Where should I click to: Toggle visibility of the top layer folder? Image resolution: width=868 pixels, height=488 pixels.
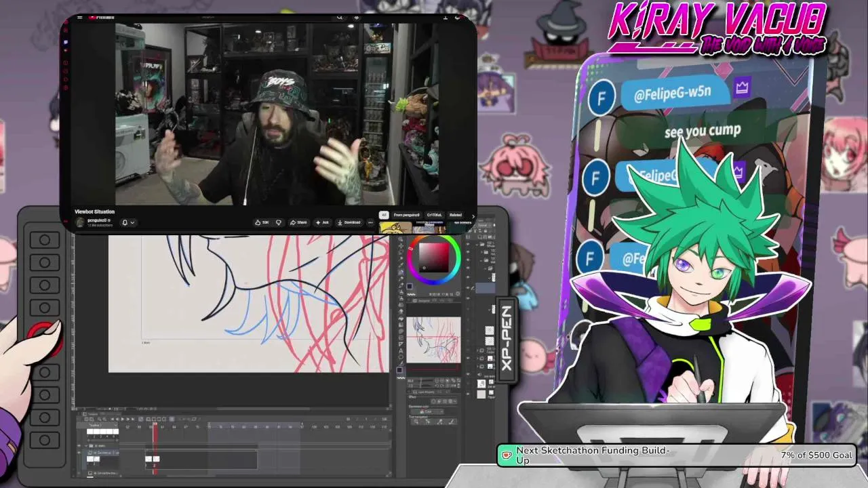point(468,245)
